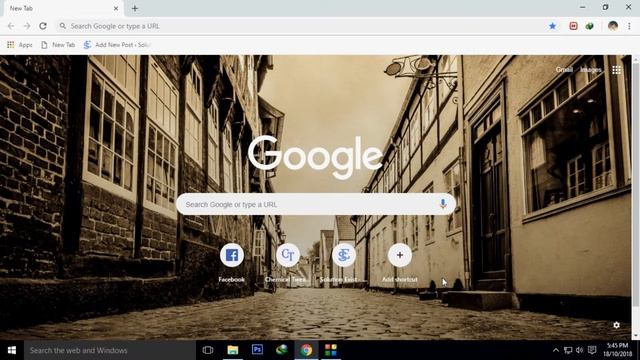Open the New Tab bookmark
The image size is (640, 360).
pyautogui.click(x=58, y=45)
